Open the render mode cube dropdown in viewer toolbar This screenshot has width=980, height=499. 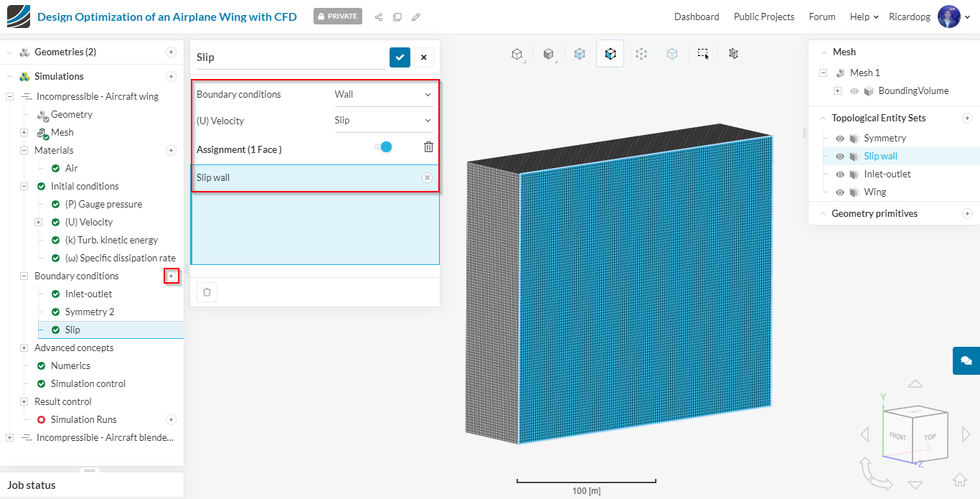pyautogui.click(x=517, y=54)
